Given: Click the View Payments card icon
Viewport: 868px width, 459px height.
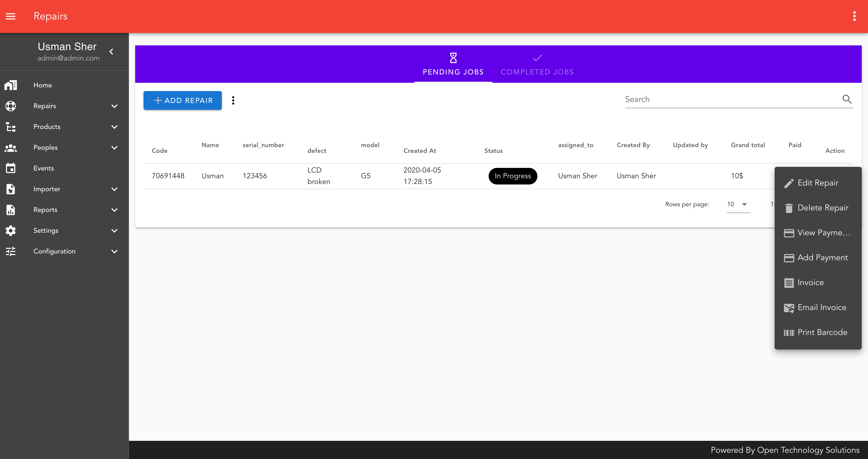Looking at the screenshot, I should [789, 232].
